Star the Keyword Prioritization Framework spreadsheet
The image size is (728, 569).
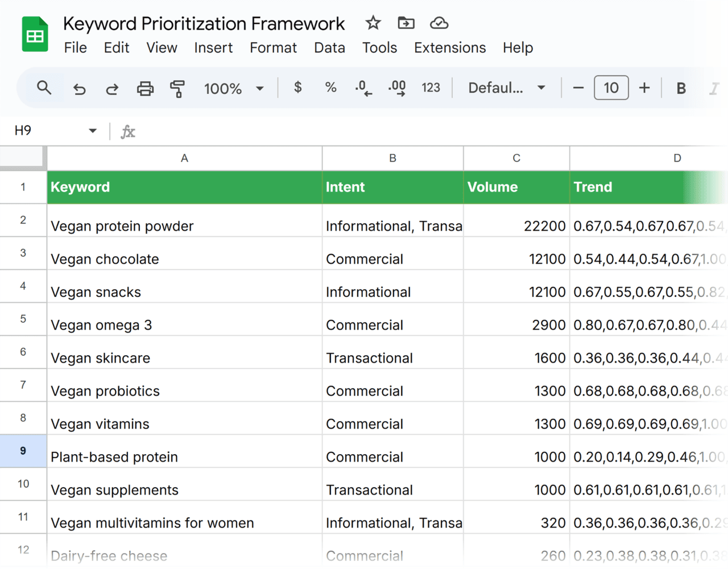click(x=373, y=23)
